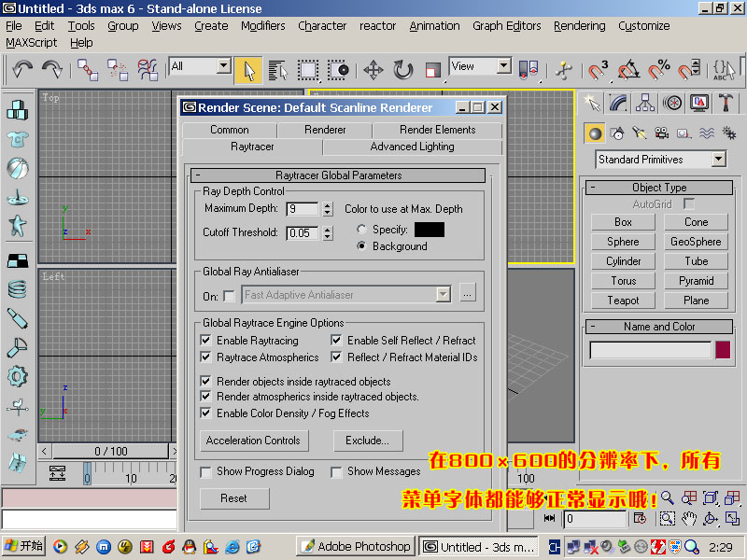747x560 pixels.
Task: Select the Cameras category icon
Action: point(661,133)
